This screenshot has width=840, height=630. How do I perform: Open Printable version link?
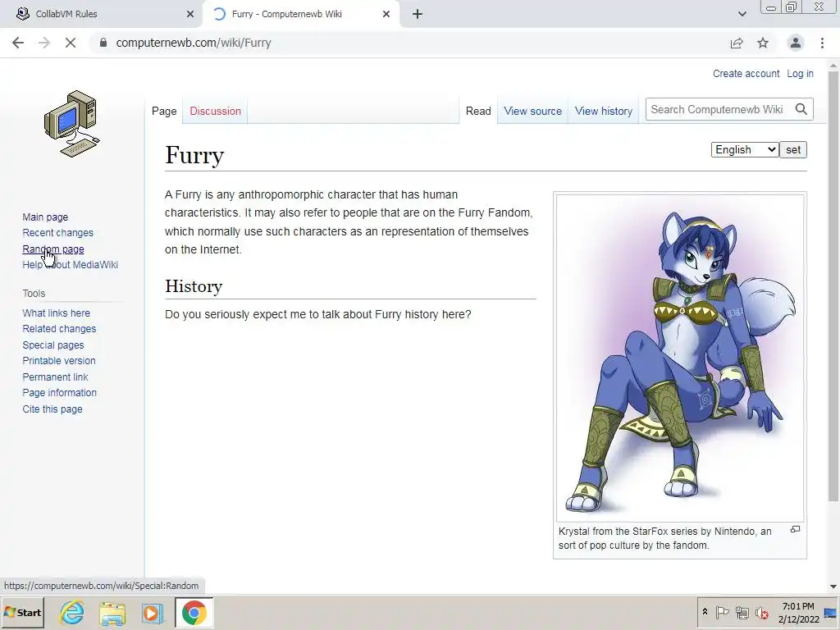(59, 361)
